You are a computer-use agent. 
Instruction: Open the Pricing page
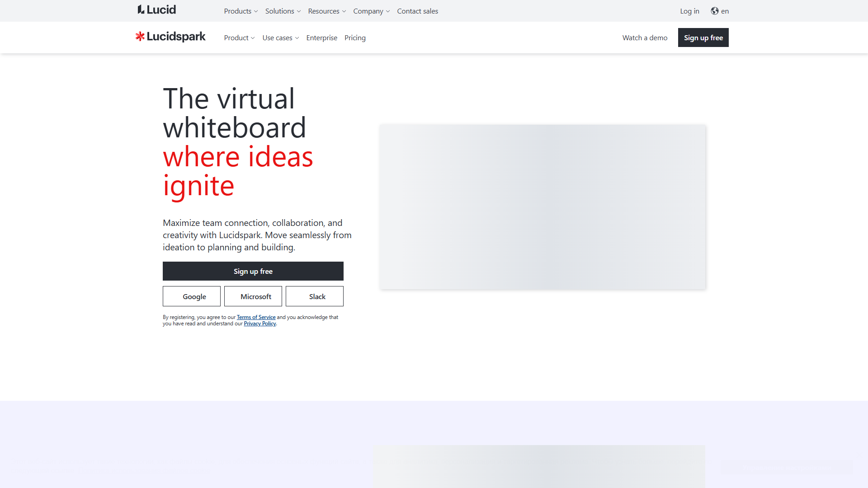click(x=355, y=38)
